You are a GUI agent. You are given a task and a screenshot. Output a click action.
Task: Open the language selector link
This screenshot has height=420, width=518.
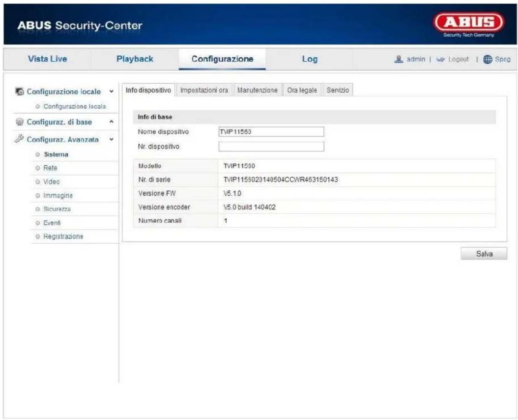[x=503, y=60]
